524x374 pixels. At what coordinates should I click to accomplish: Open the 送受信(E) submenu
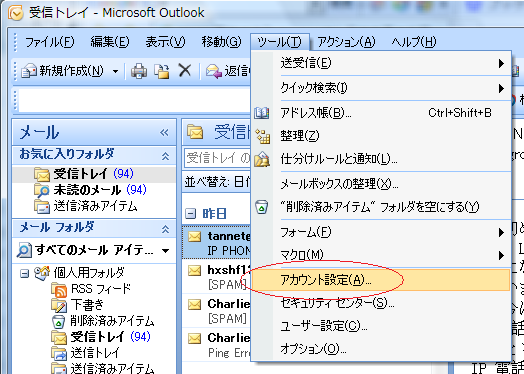point(381,63)
